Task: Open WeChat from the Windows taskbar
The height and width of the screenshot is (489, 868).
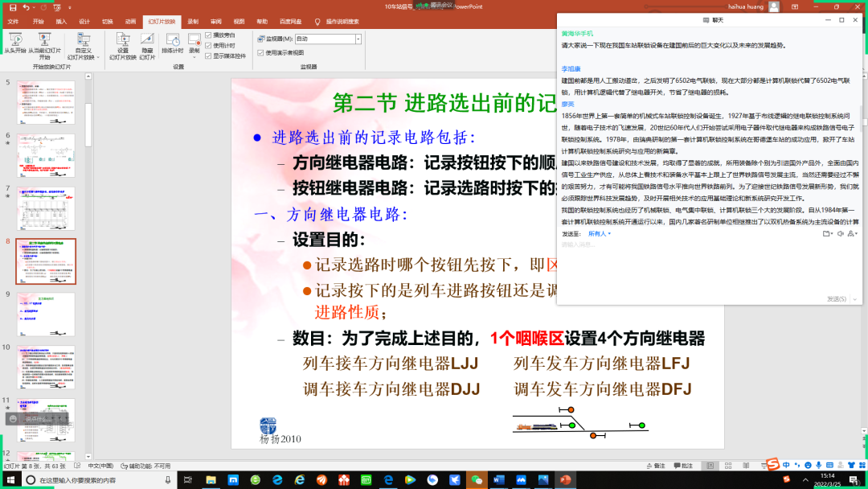Action: pos(477,480)
